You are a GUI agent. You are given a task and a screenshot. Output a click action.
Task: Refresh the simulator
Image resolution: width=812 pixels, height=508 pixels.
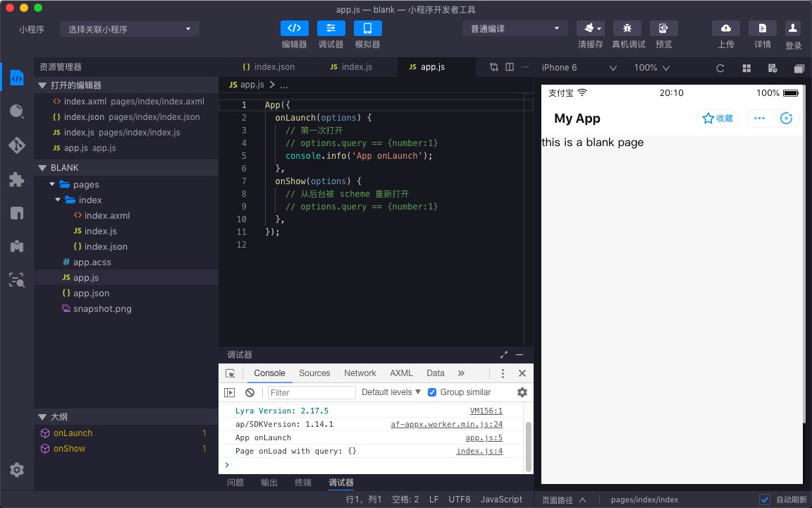pos(720,68)
